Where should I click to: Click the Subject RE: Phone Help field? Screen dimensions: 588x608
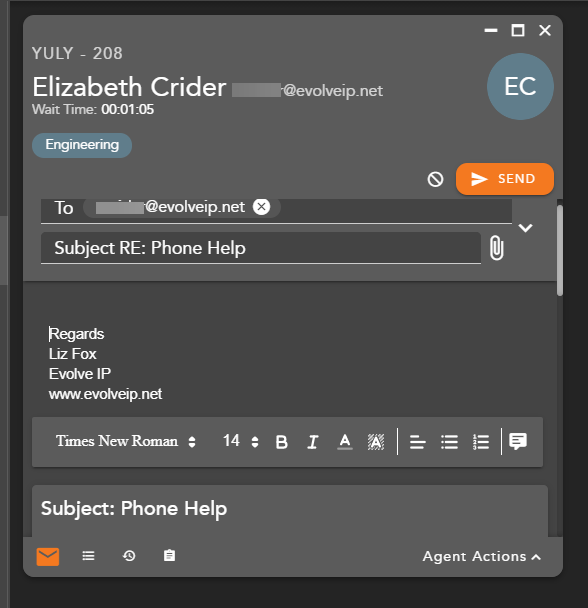(x=261, y=248)
